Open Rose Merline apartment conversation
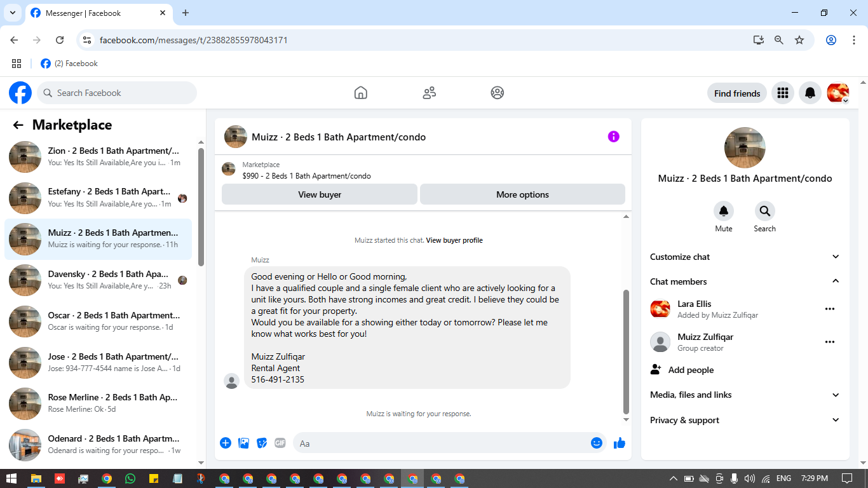The width and height of the screenshot is (868, 488). click(x=98, y=403)
